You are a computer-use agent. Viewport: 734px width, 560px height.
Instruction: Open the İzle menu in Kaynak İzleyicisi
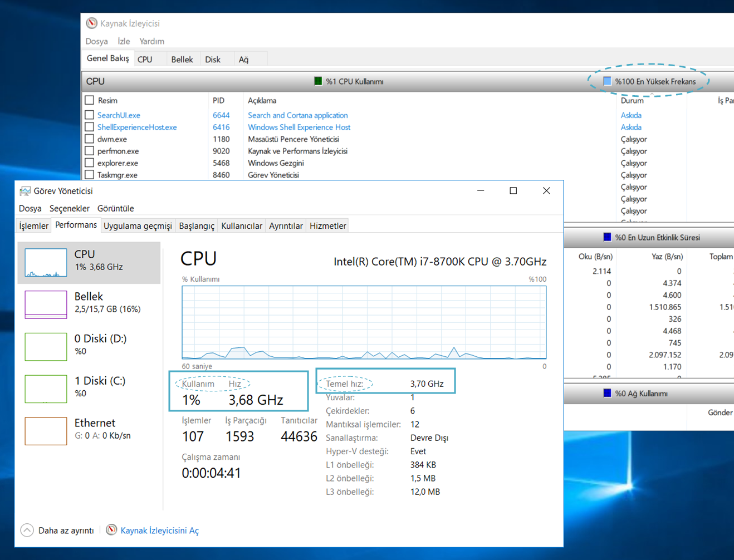point(124,41)
